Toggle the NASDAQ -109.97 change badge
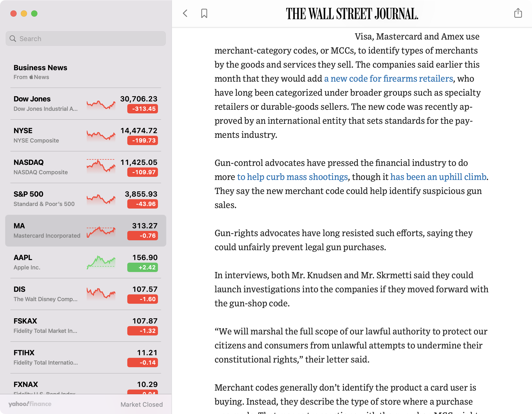 [143, 172]
